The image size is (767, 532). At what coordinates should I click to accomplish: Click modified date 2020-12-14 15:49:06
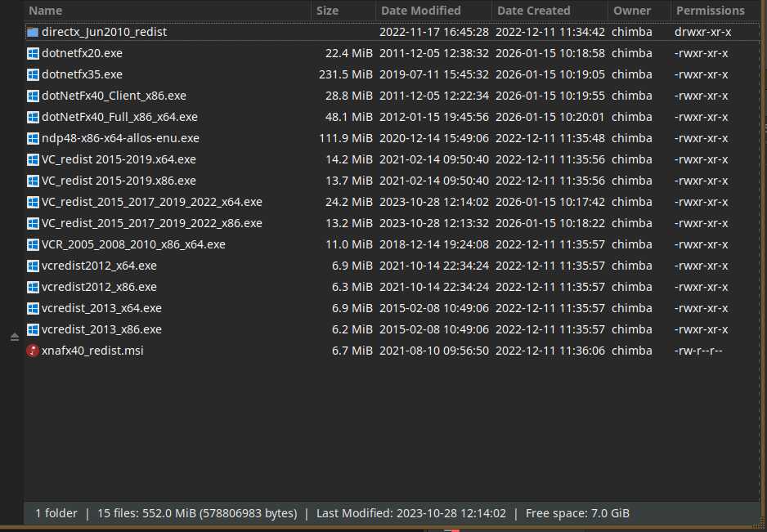pyautogui.click(x=434, y=138)
